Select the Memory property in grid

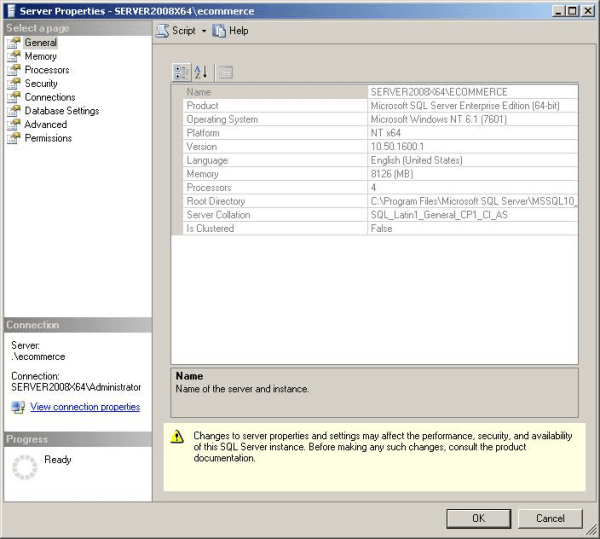click(x=202, y=174)
